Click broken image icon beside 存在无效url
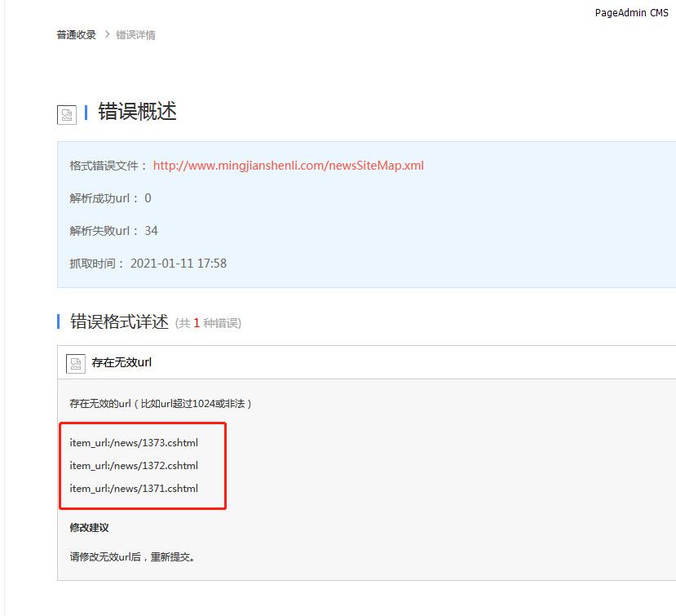This screenshot has height=616, width=676. coord(76,364)
